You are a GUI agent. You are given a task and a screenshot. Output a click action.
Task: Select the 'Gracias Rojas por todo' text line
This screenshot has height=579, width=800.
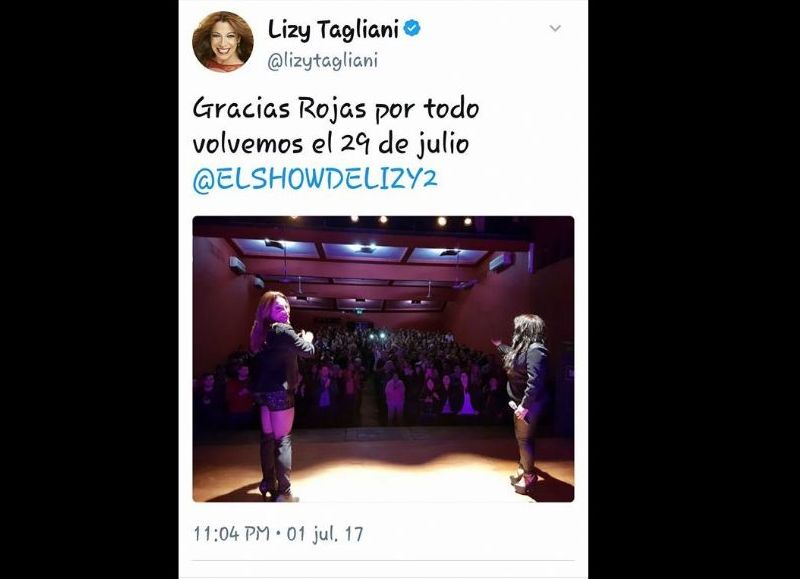(x=336, y=109)
